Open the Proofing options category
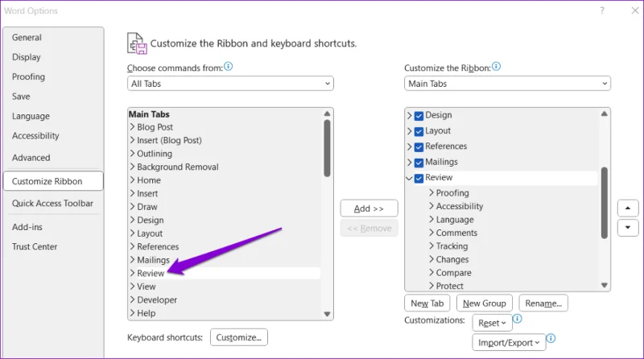The width and height of the screenshot is (644, 359). click(x=28, y=76)
